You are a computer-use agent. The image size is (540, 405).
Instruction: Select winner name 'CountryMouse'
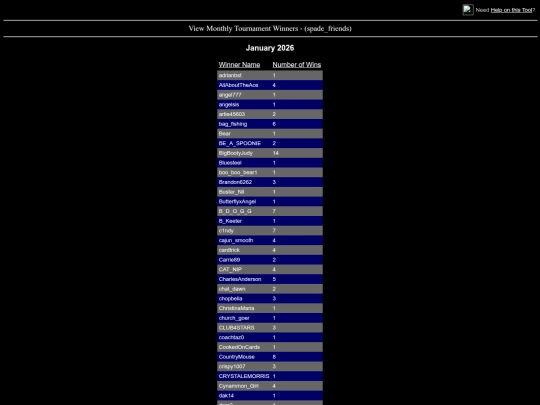237,357
